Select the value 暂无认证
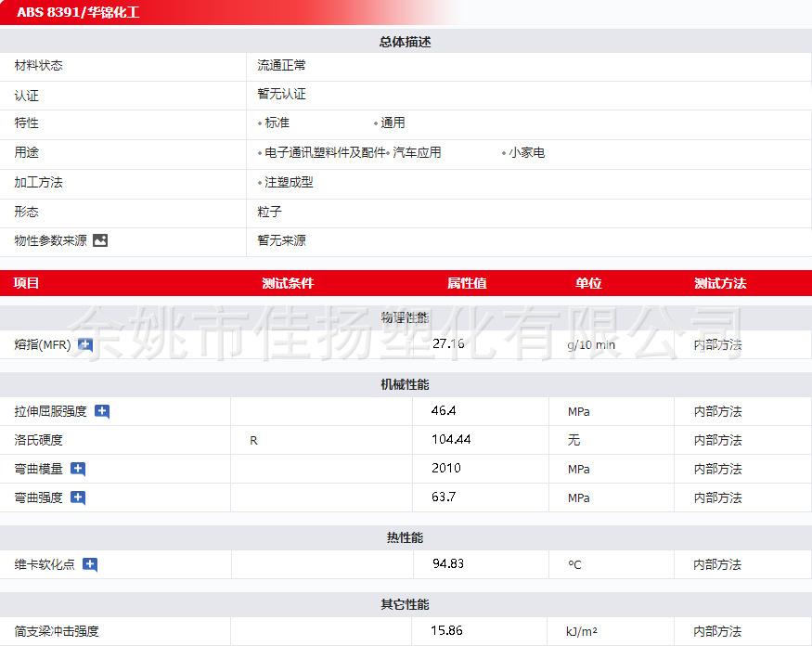Screen dimensions: 812x646 point(282,94)
